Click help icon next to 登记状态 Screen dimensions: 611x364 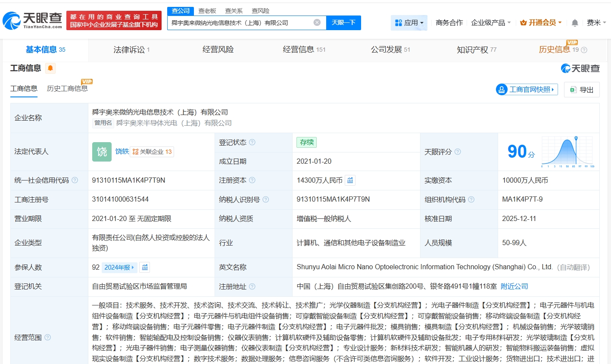click(x=252, y=143)
